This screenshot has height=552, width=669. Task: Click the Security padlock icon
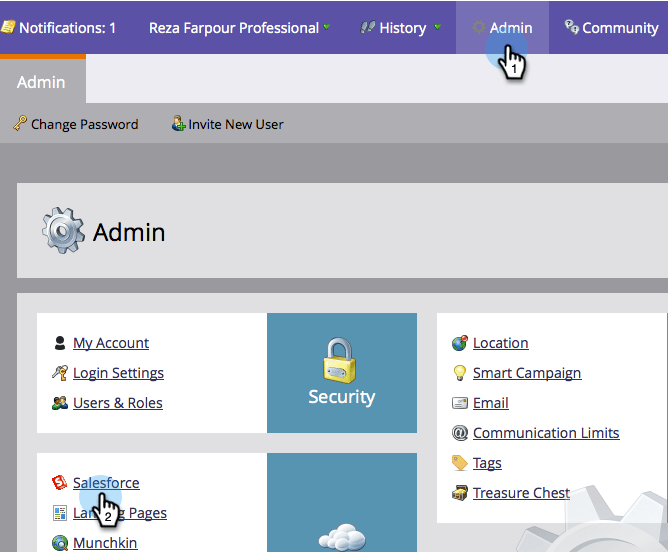340,360
